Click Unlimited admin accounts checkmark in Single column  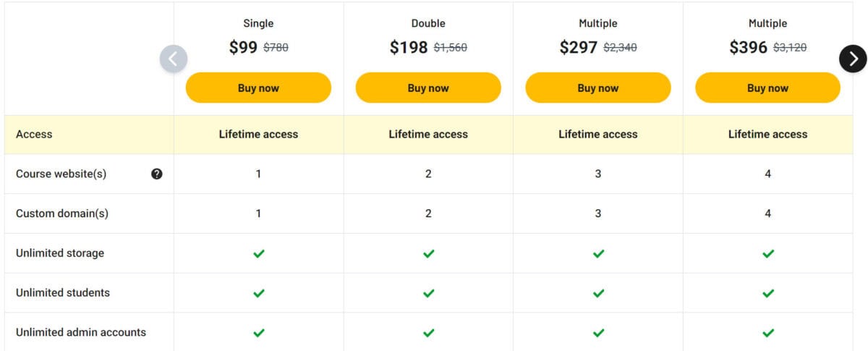tap(259, 333)
